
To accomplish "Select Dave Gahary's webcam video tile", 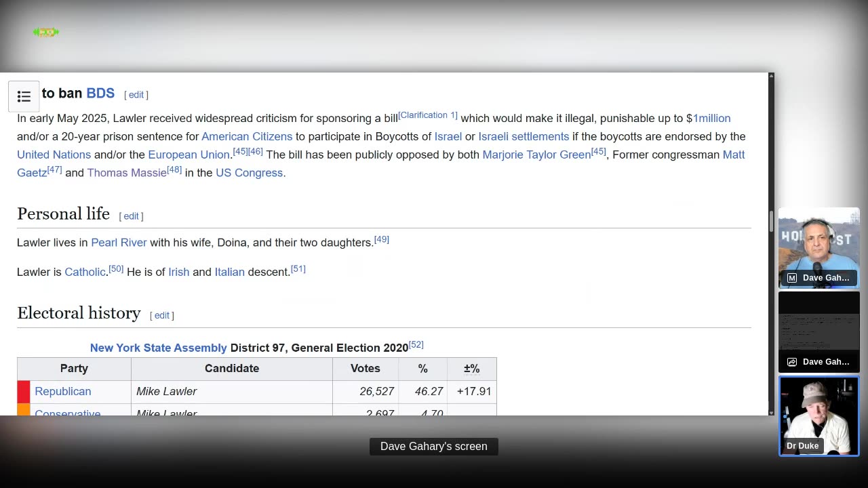I will (x=819, y=248).
